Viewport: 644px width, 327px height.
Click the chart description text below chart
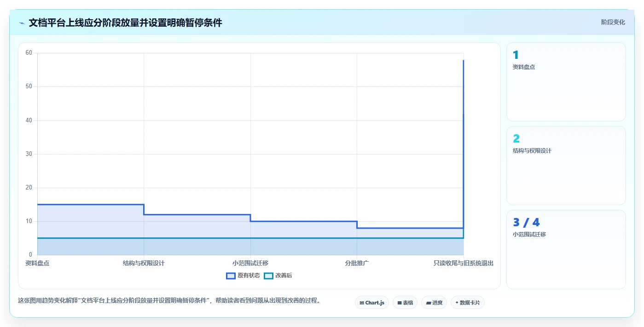[169, 301]
